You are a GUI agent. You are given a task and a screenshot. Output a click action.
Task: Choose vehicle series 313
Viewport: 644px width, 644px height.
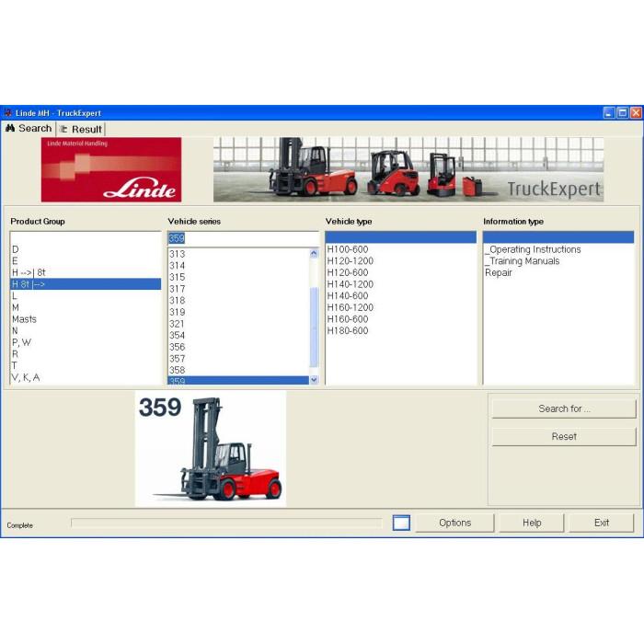[238, 254]
